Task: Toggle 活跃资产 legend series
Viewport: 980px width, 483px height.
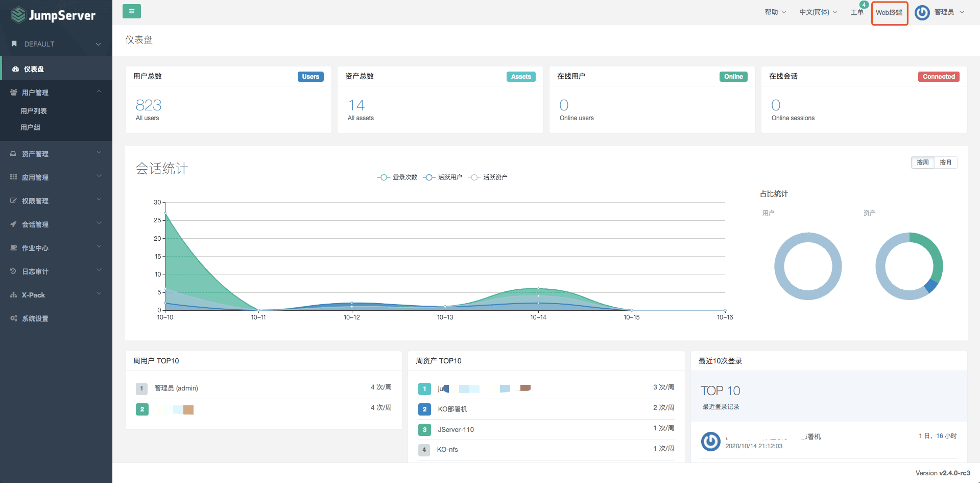Action: pos(488,177)
